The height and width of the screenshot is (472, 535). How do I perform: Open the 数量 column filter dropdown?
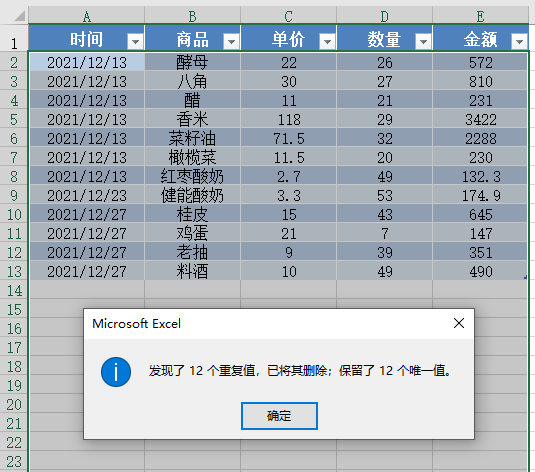point(423,42)
